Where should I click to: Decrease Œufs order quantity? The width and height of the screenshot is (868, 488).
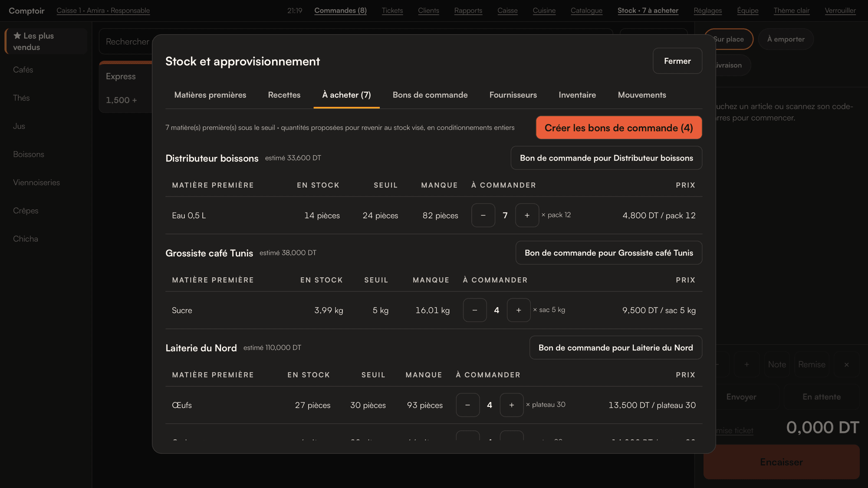point(467,405)
